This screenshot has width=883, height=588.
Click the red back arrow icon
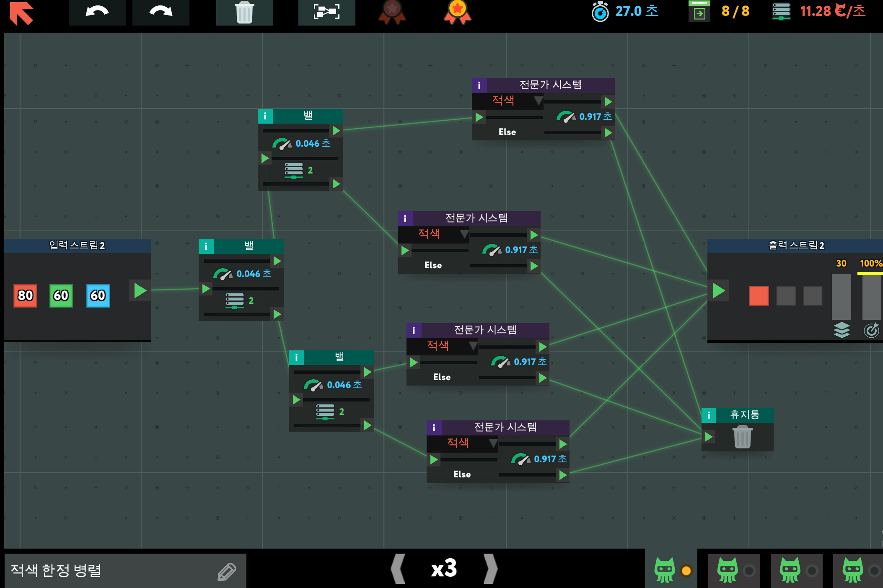pyautogui.click(x=21, y=13)
